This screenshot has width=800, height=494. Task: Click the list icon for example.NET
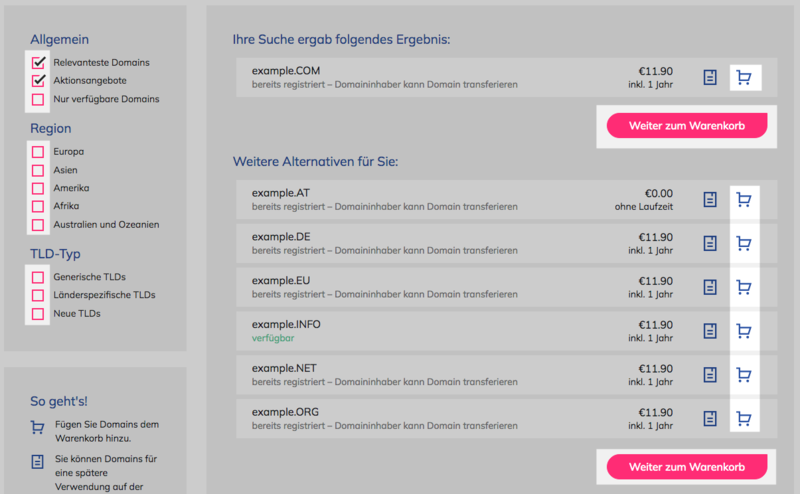click(710, 375)
